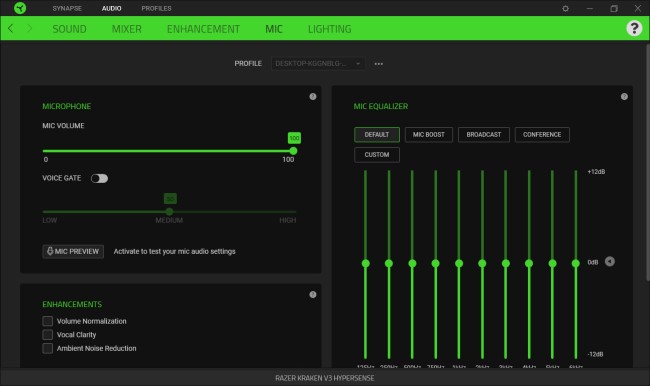This screenshot has width=650, height=386.
Task: Click the ENHANCEMENTS heading
Action: coord(72,304)
